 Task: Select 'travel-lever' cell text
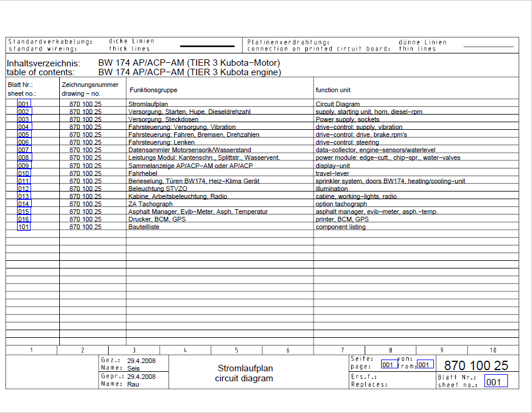(332, 173)
